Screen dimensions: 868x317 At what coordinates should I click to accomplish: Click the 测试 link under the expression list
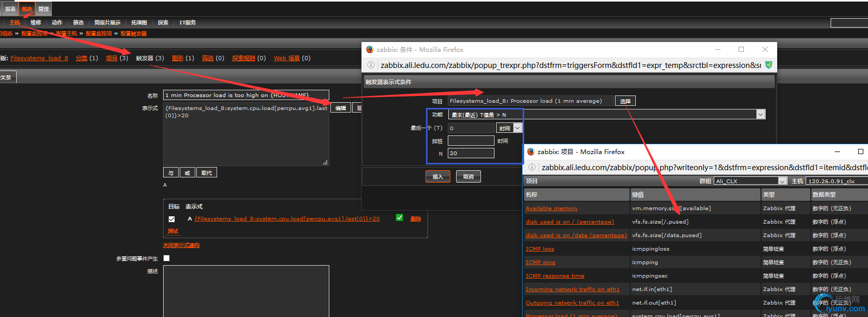[x=173, y=231]
